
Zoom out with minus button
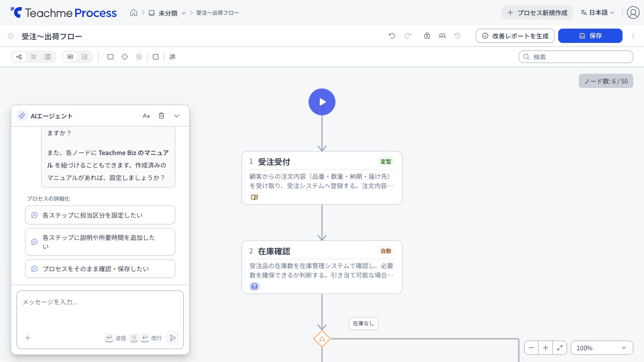coord(531,348)
